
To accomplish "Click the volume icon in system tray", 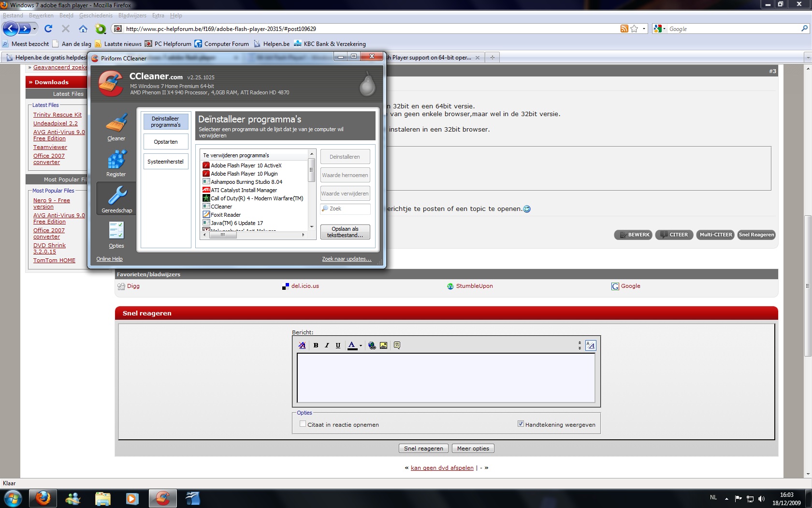I will [x=762, y=499].
